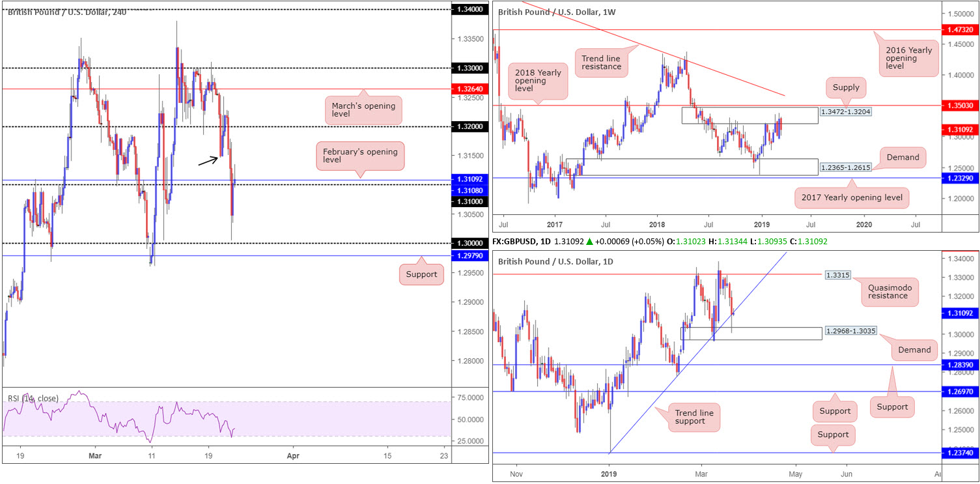Click the '2017 Yearly opening level' callout
980x484 pixels.
pos(850,197)
